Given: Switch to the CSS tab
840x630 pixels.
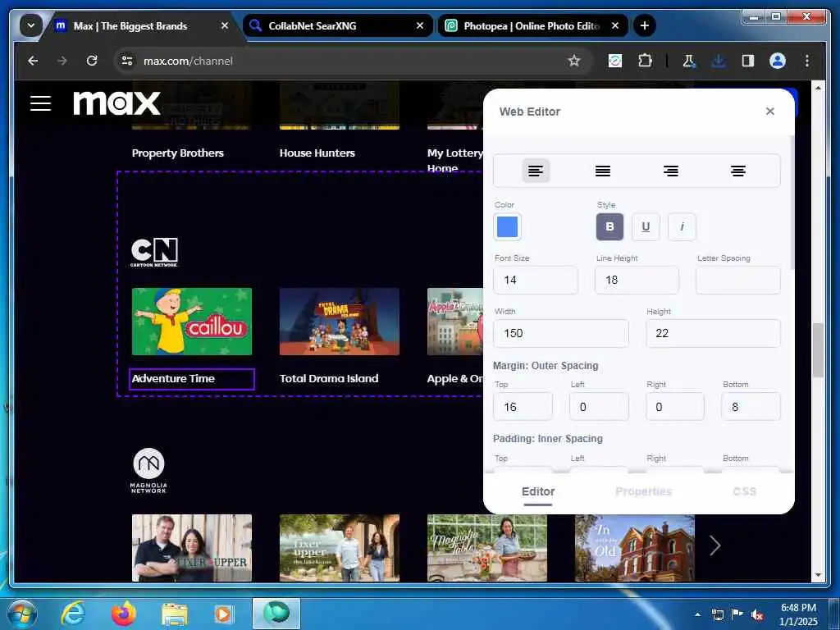Looking at the screenshot, I should pyautogui.click(x=744, y=492).
